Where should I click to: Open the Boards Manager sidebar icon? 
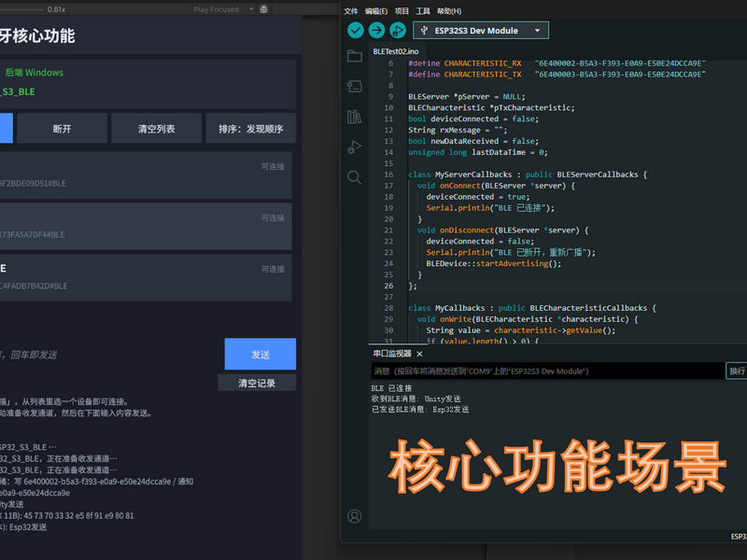355,86
